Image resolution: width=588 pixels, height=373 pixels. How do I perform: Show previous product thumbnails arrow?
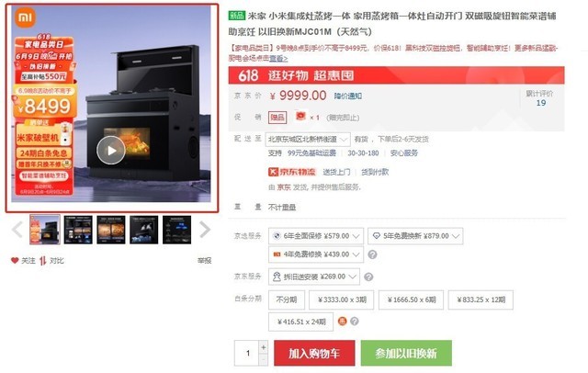coord(17,230)
